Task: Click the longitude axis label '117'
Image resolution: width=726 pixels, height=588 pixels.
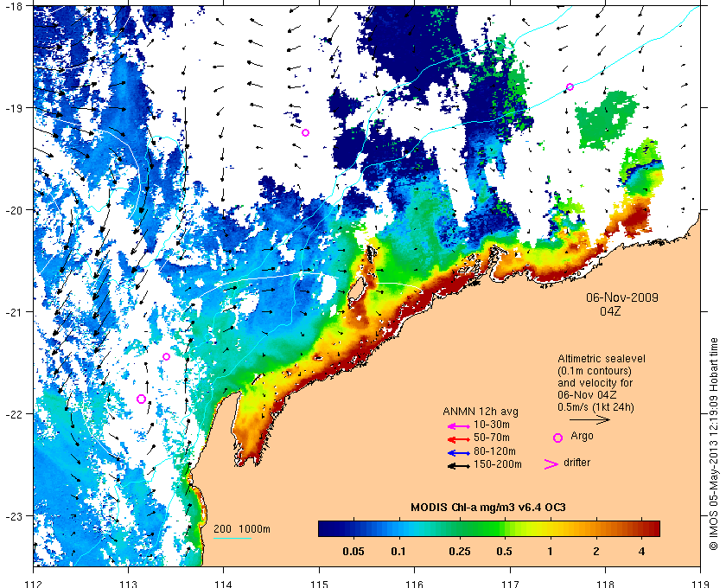Action: pos(510,583)
